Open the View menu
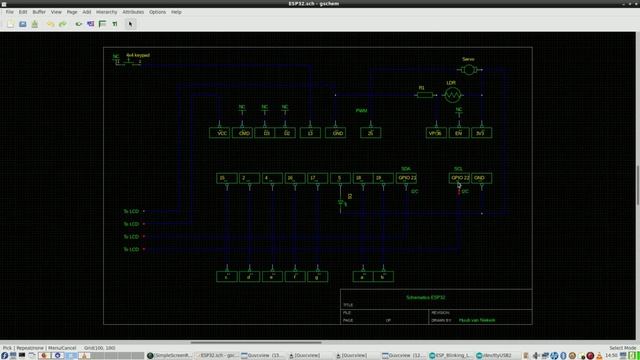This screenshot has height=360, width=640. (56, 12)
